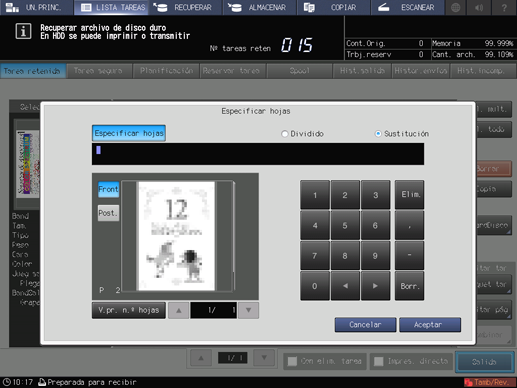Open the ALMACENAR mode

coord(260,7)
